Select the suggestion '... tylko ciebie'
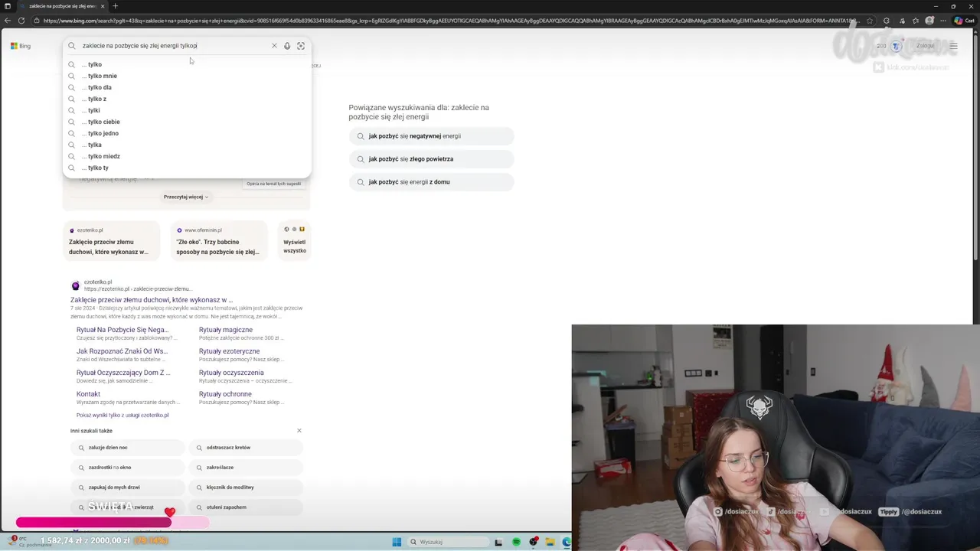 click(187, 122)
